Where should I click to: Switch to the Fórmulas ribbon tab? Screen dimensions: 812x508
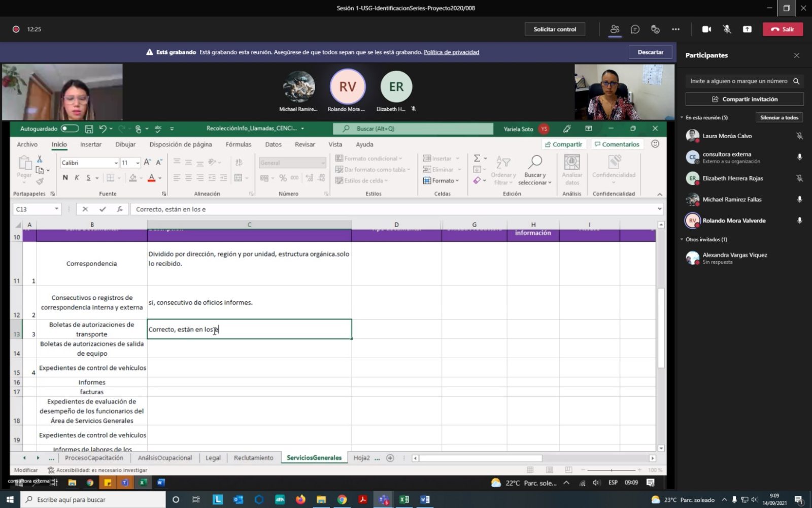(238, 145)
